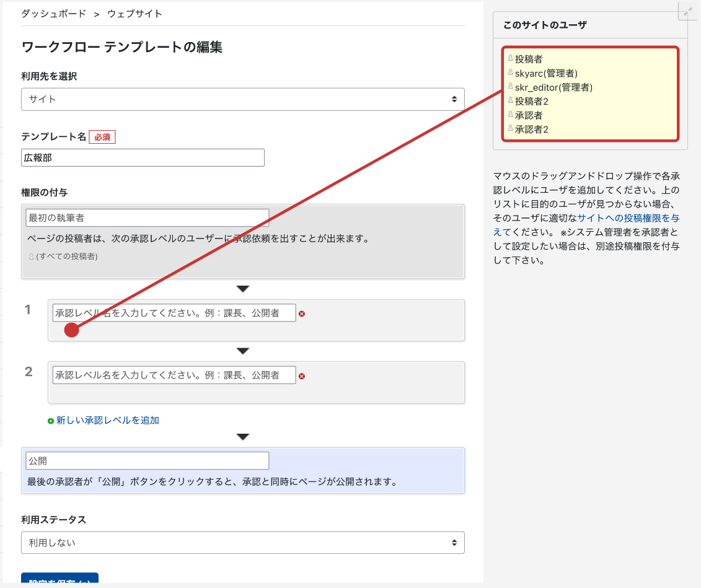Go to ウェブサイト breadcrumb item

point(134,14)
